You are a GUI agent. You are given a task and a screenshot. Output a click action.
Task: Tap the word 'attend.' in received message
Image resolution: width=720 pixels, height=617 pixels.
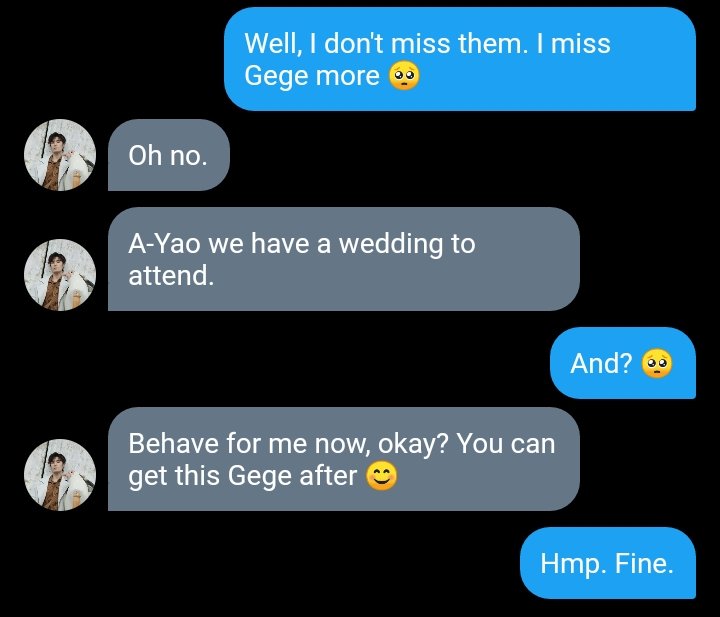[x=171, y=275]
